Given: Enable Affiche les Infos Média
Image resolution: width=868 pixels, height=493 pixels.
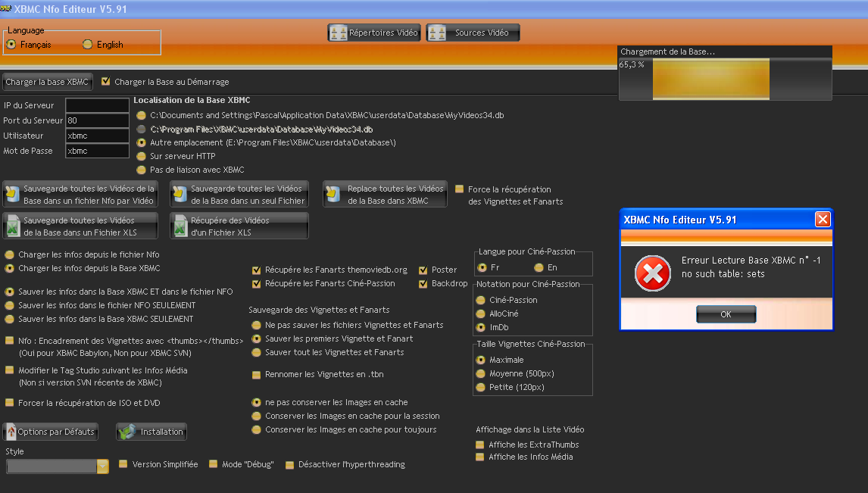Looking at the screenshot, I should click(480, 457).
